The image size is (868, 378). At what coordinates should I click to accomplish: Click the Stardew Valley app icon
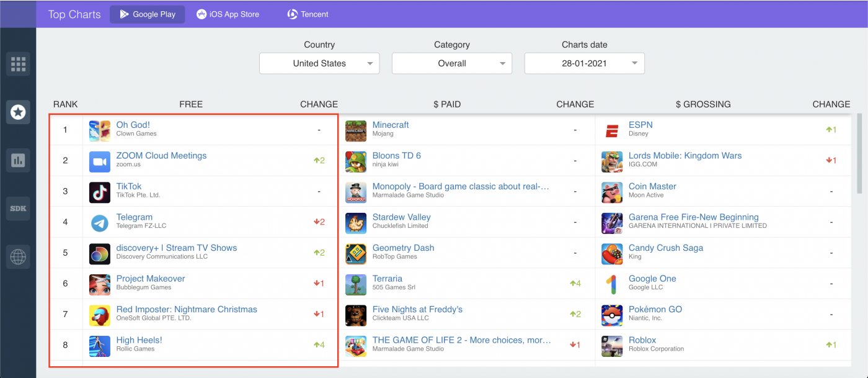pyautogui.click(x=356, y=223)
